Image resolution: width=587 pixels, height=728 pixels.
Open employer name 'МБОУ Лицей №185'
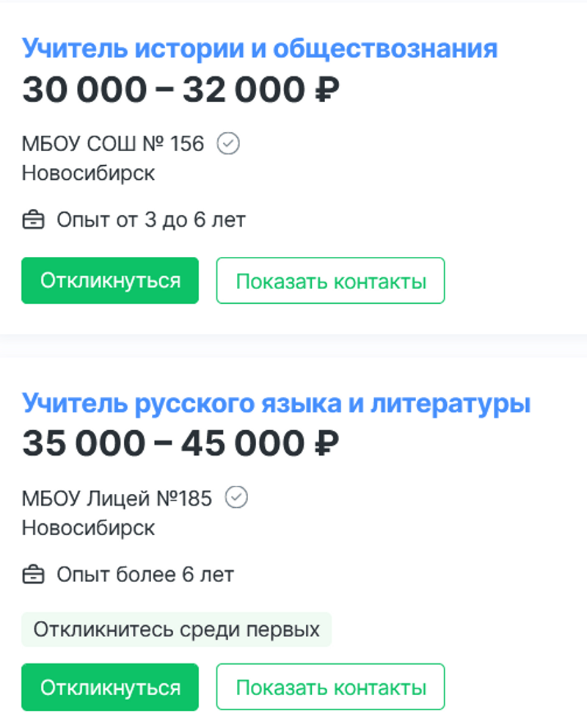[117, 498]
